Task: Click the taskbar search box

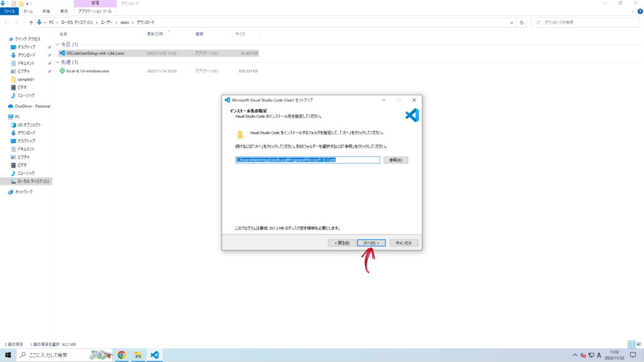Action: point(65,355)
